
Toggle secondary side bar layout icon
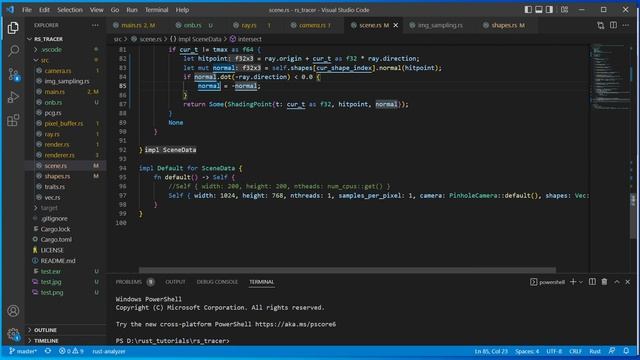click(549, 9)
